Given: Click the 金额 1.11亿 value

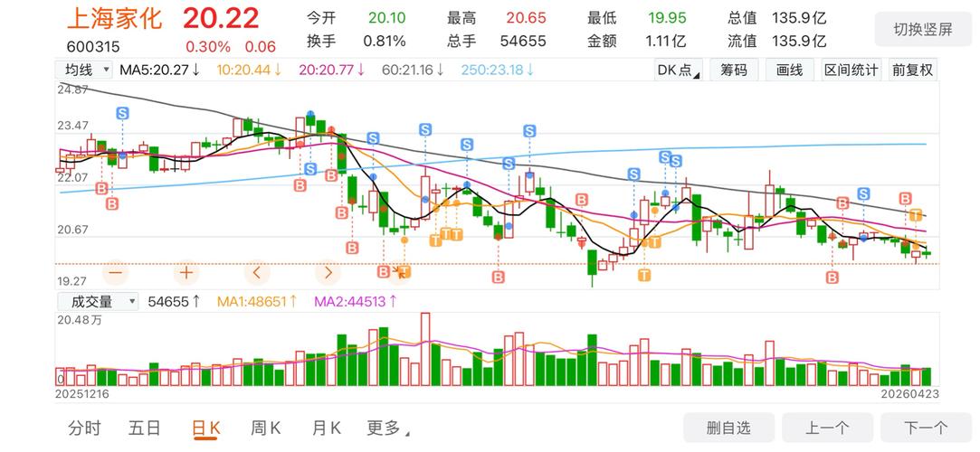Looking at the screenshot, I should tap(666, 42).
